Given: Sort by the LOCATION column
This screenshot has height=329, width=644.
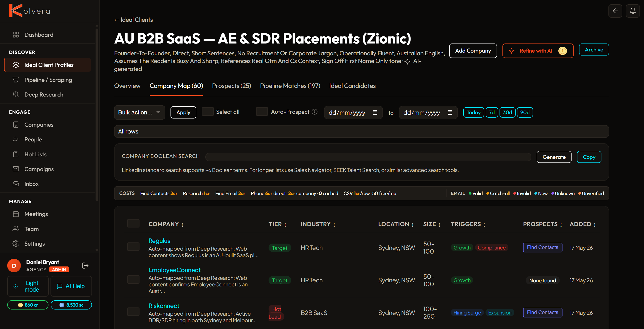Looking at the screenshot, I should tap(396, 224).
